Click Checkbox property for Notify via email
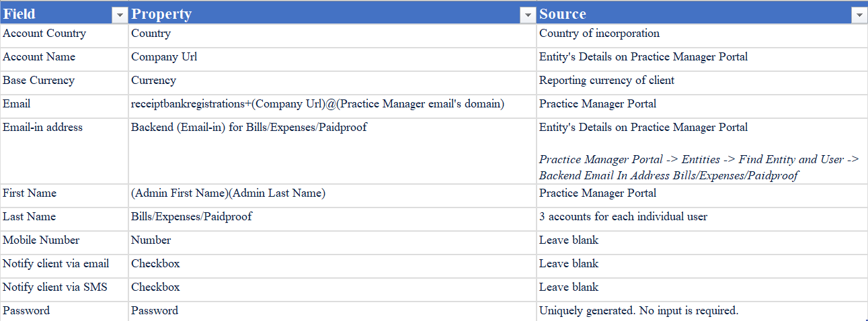The width and height of the screenshot is (868, 321). pyautogui.click(x=332, y=266)
